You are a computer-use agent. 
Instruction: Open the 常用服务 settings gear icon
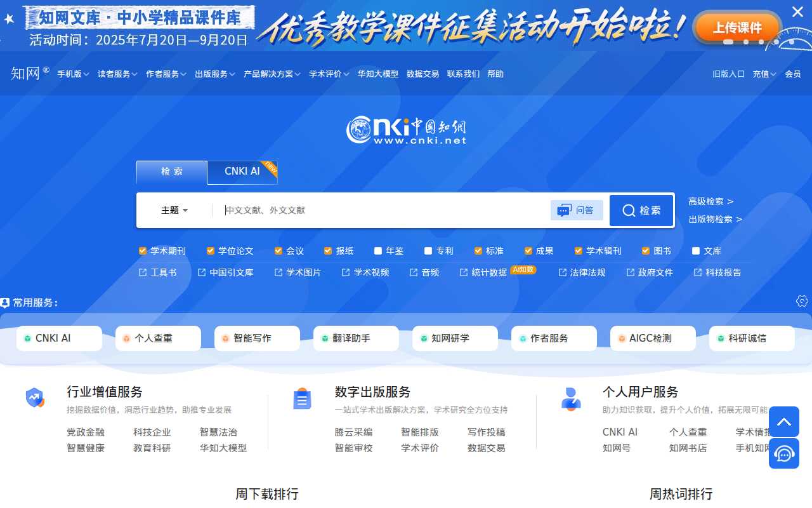point(802,301)
